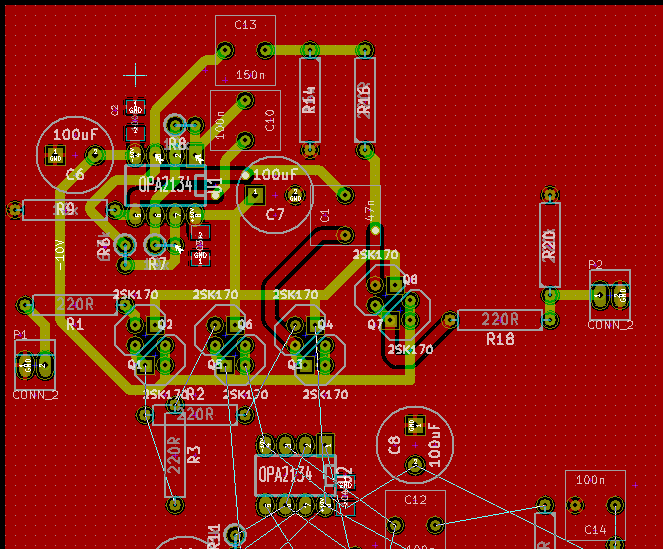This screenshot has height=549, width=663.
Task: Select the -10V net label text
Action: pos(60,255)
